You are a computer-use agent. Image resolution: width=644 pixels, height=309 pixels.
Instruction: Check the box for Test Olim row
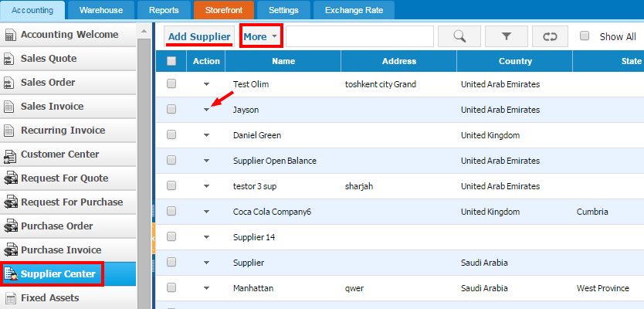click(171, 84)
